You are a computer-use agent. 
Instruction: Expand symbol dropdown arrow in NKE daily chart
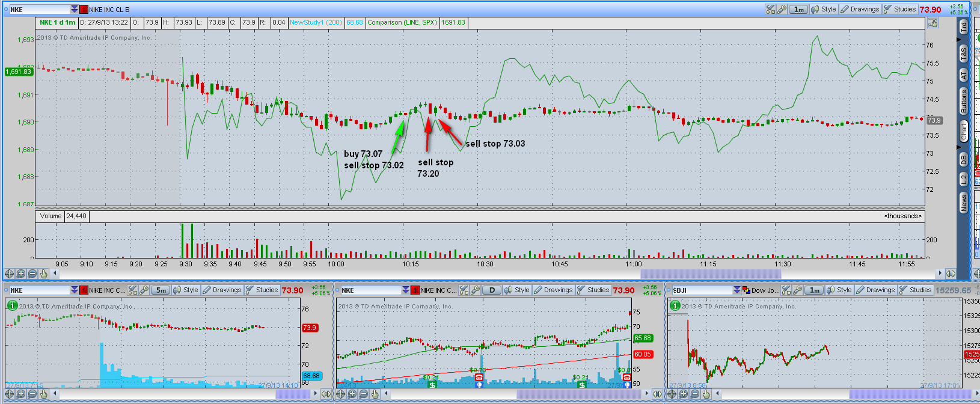pos(406,290)
